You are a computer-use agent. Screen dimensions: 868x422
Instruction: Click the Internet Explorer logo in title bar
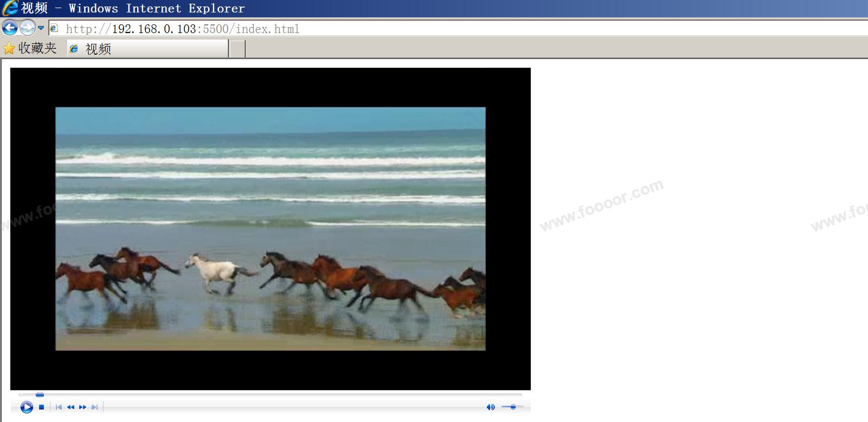[10, 8]
